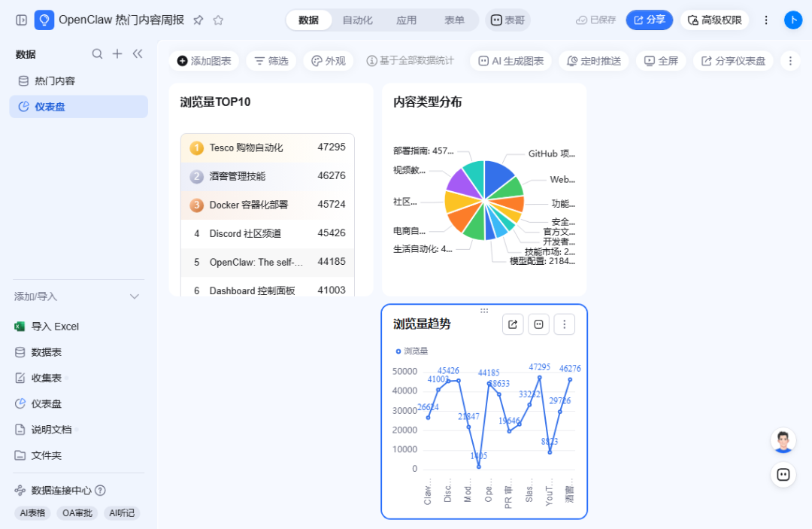Click the OpenClaw lightbulb app icon
The height and width of the screenshot is (529, 812).
point(44,20)
